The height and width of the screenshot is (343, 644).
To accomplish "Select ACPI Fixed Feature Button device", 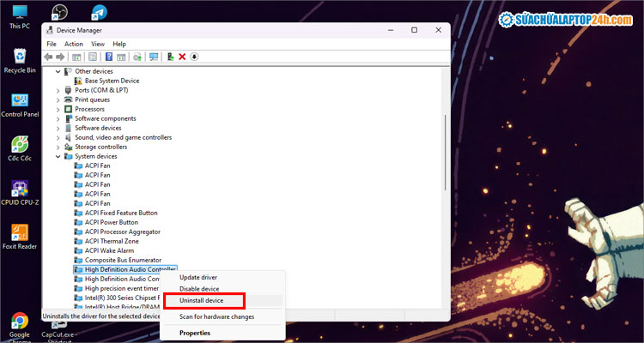I will 116,213.
